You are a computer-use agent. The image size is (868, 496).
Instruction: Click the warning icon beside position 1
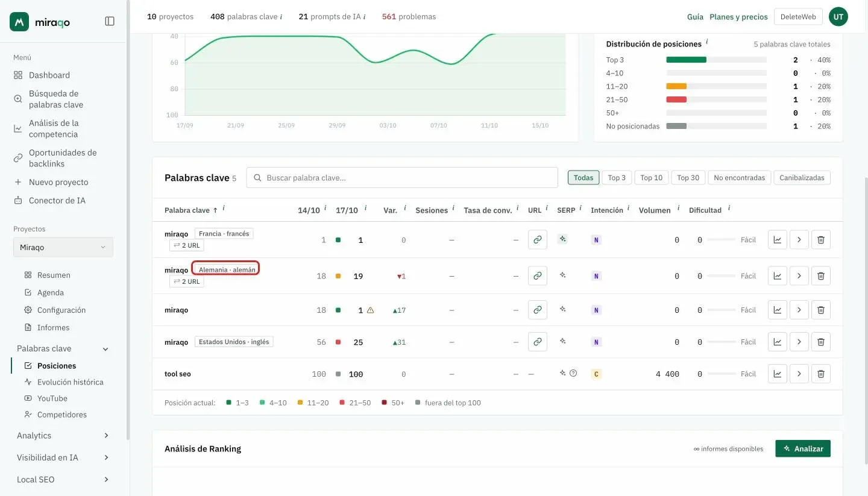click(370, 310)
